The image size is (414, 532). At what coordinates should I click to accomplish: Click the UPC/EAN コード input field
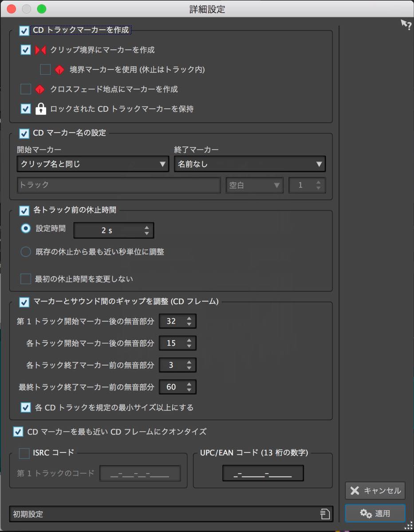263,473
